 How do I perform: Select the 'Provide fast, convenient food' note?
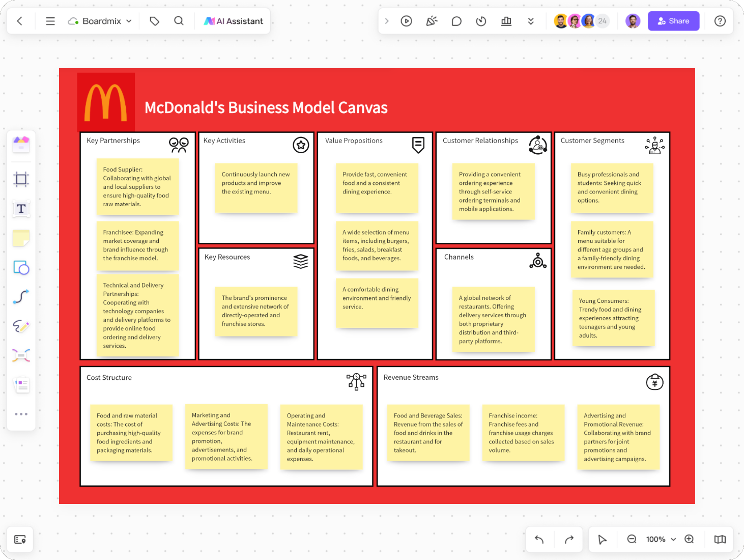tap(377, 187)
